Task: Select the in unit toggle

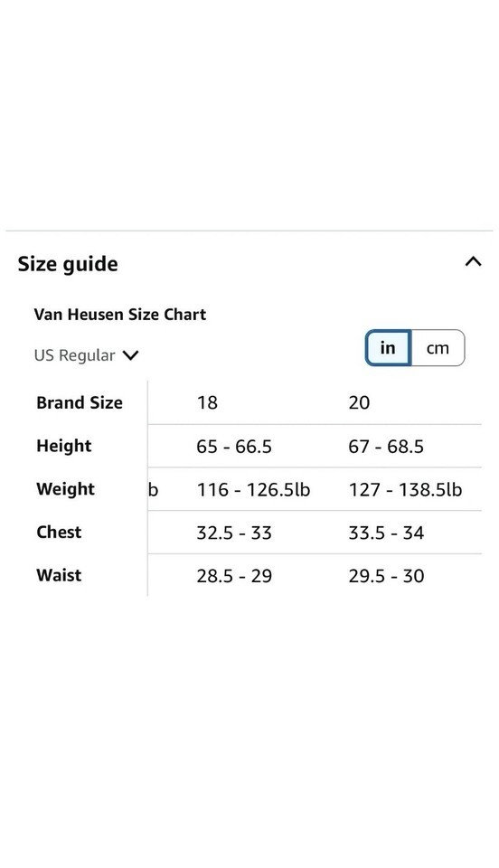Action: [x=388, y=348]
